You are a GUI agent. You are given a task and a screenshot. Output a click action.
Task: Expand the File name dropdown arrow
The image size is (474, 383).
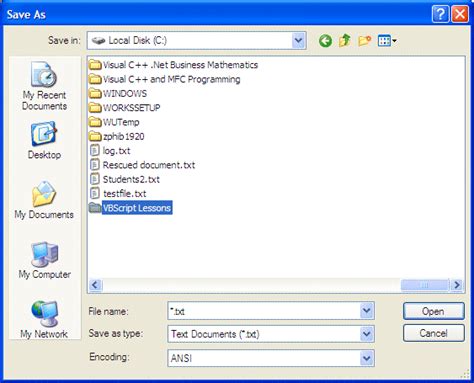point(367,311)
